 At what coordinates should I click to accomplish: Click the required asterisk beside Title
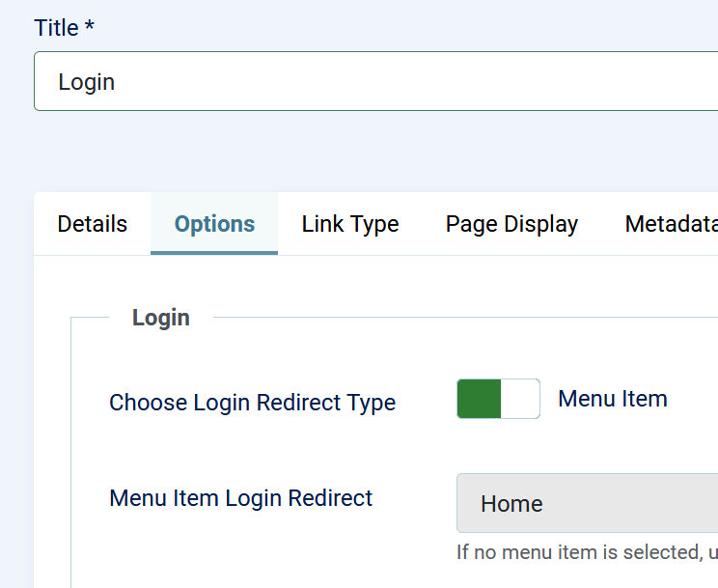pyautogui.click(x=90, y=27)
